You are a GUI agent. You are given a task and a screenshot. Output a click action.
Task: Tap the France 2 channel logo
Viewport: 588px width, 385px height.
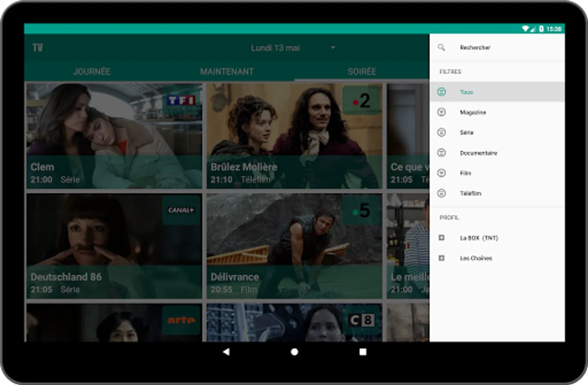362,101
